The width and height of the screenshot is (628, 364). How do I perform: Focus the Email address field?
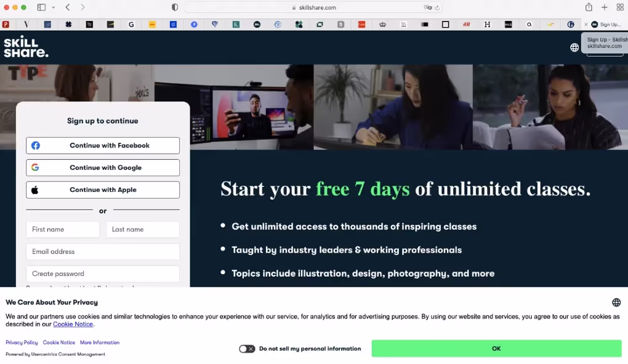pos(103,251)
